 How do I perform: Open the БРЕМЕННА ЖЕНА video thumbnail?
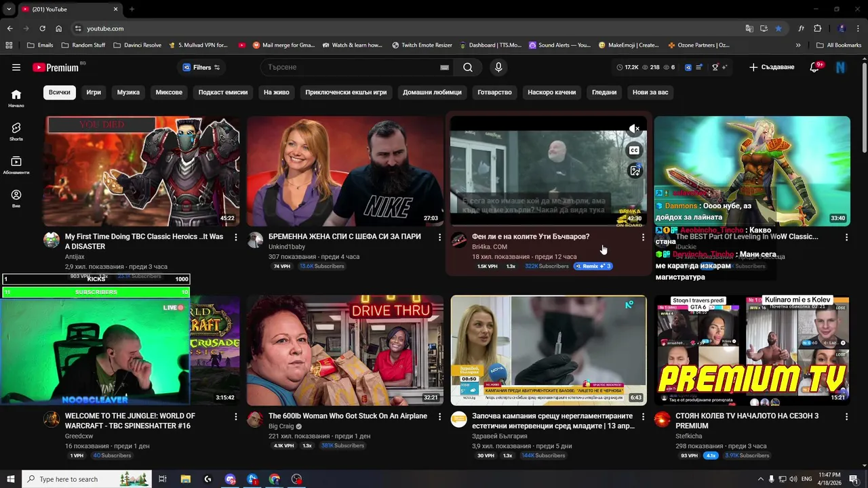click(345, 171)
